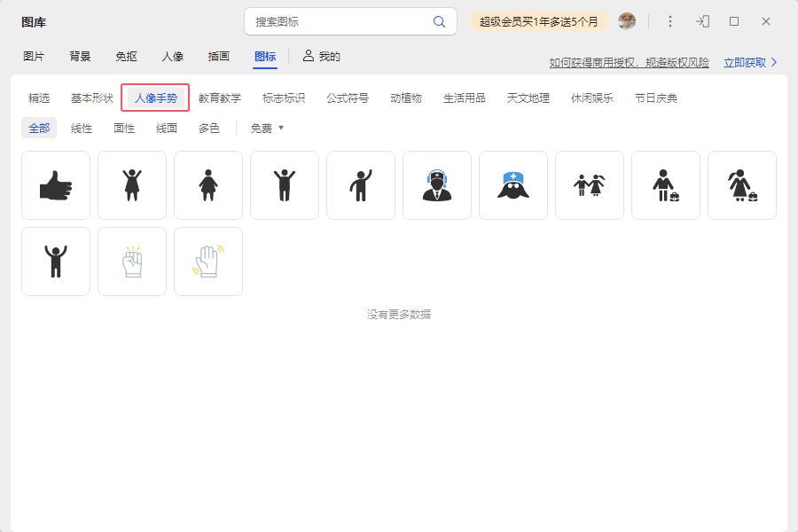Filter icons by 线性 style
The width and height of the screenshot is (798, 532).
click(x=82, y=129)
